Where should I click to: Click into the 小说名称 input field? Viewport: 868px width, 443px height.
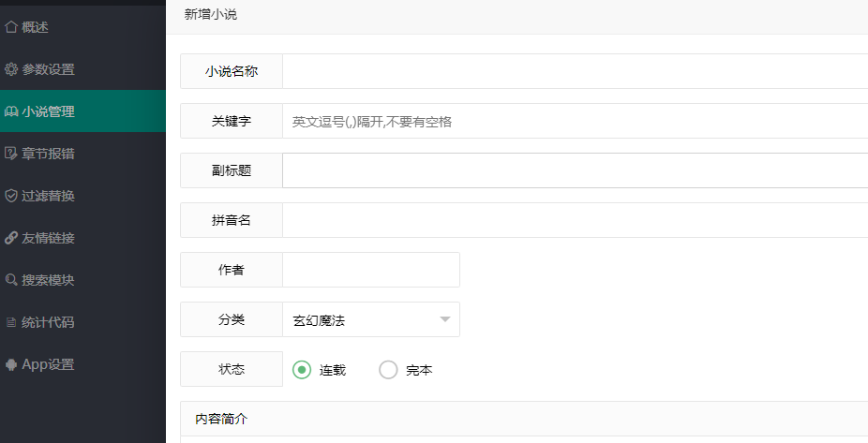(x=574, y=71)
